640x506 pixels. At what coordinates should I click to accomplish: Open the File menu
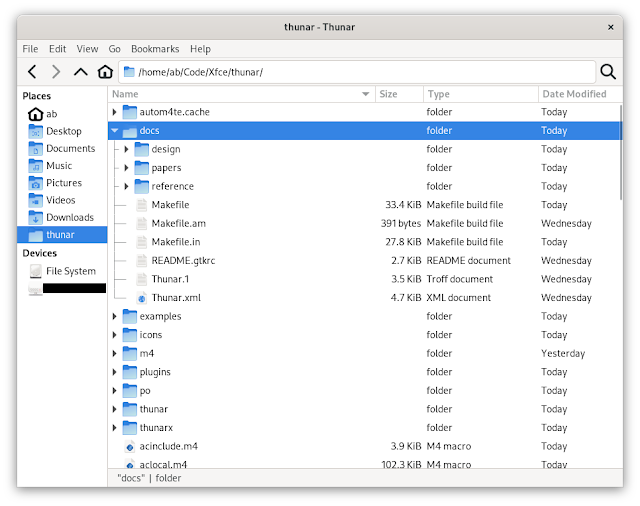30,49
